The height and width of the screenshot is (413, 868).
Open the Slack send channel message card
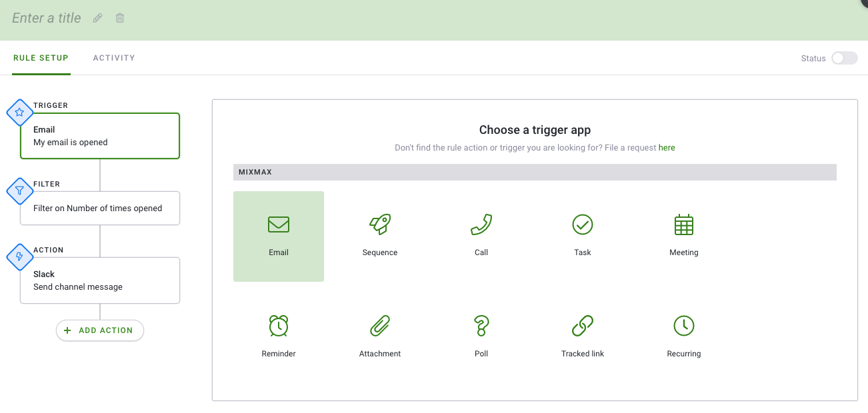(100, 280)
